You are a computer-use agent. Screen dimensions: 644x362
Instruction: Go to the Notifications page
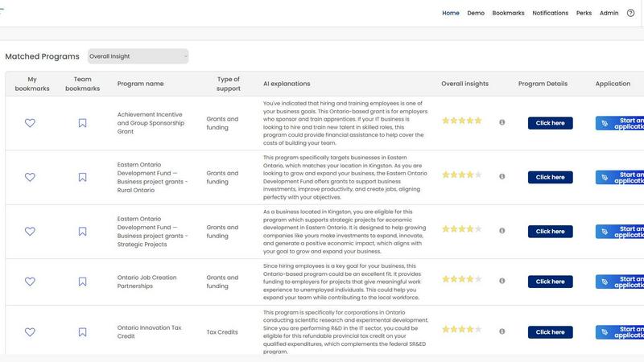pos(550,13)
